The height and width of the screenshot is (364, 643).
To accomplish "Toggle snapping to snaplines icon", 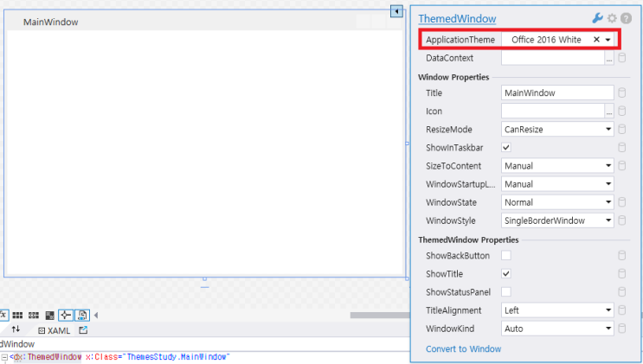I will 66,316.
